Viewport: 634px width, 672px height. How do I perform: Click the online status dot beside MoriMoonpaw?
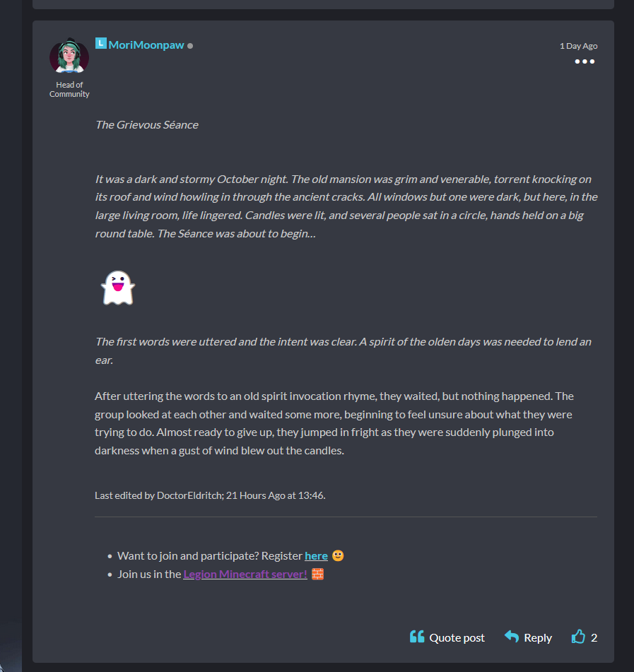tap(189, 45)
